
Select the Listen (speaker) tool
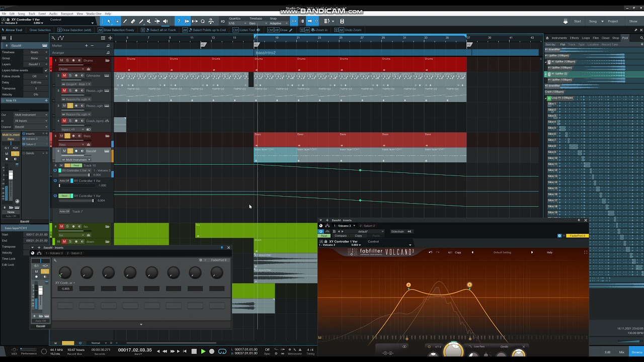[x=165, y=21]
